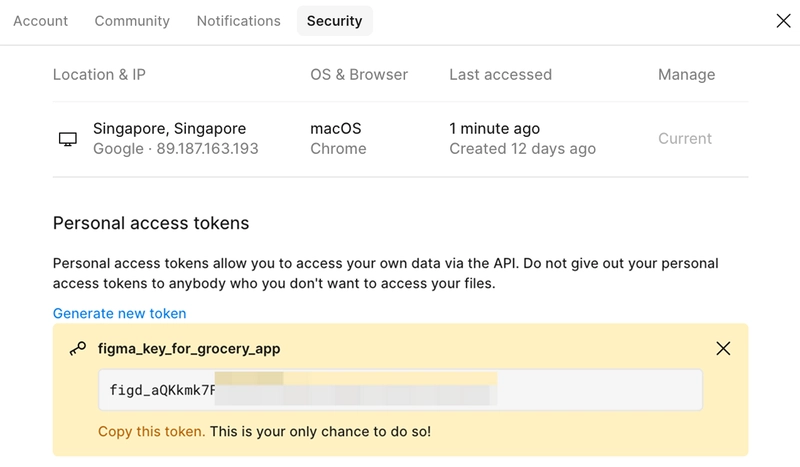Viewport: 800px width, 467px height.
Task: Click the 89.187.163.193 IP address text
Action: (207, 149)
